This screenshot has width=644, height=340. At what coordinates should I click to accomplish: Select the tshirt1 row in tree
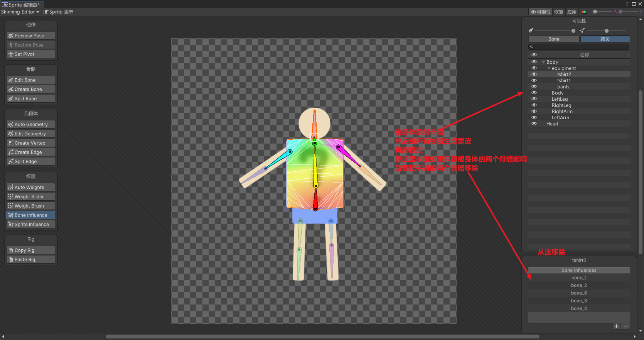click(579, 80)
